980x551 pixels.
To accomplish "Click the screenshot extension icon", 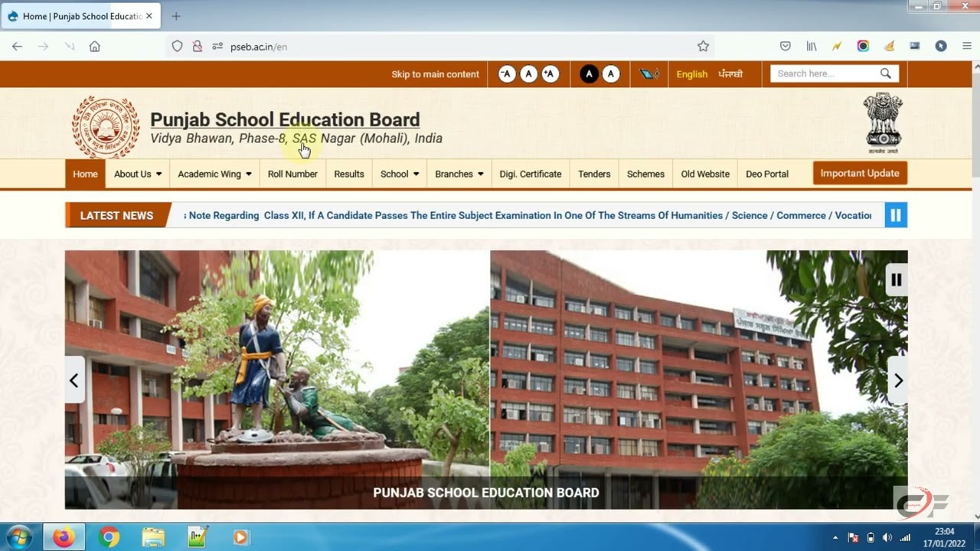I will pyautogui.click(x=915, y=47).
